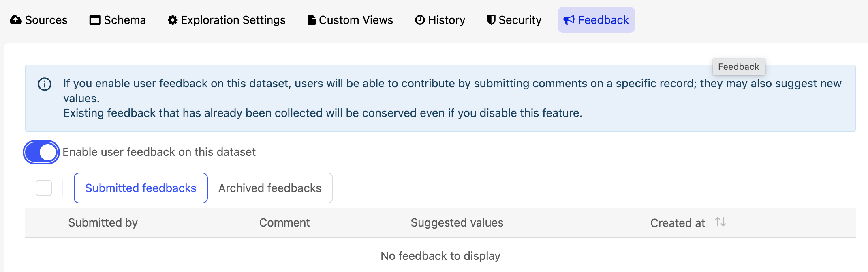
Task: Switch to Archived feedbacks
Action: pos(270,188)
